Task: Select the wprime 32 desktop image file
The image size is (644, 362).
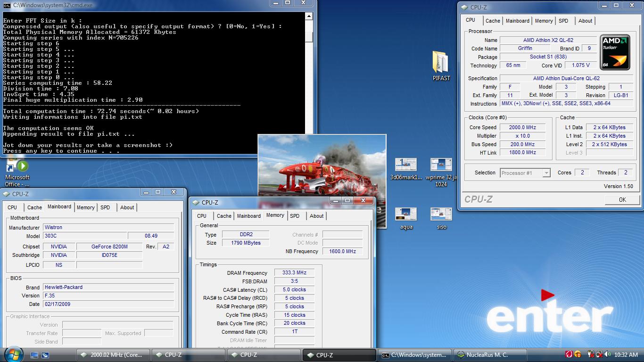Action: (441, 173)
